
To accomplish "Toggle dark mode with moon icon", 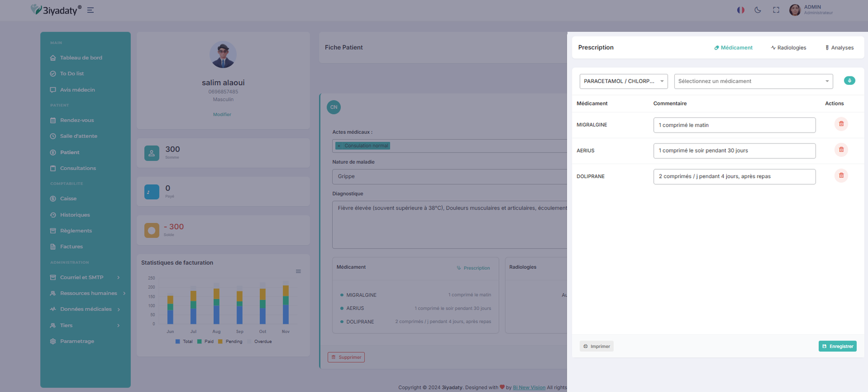I will point(758,10).
